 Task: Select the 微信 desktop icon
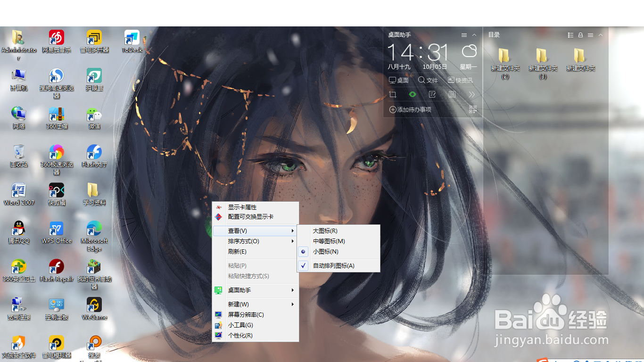click(x=94, y=118)
